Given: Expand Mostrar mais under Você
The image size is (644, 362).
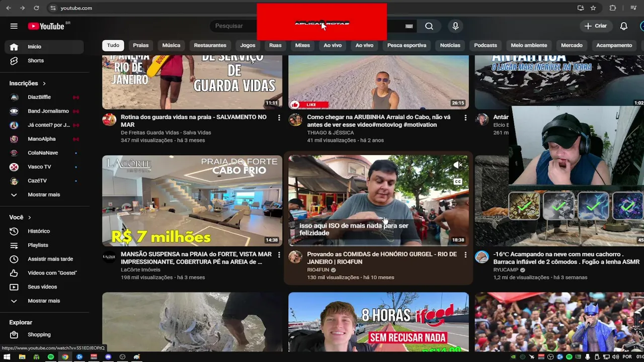Looking at the screenshot, I should point(44,301).
